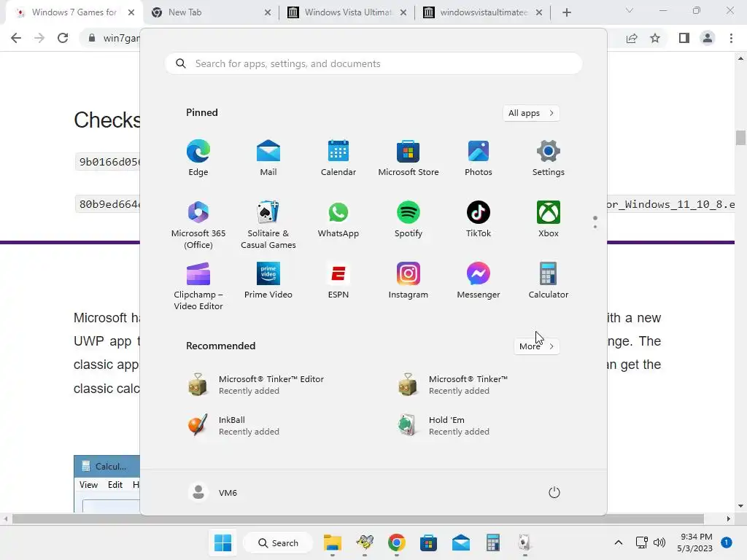Open Mail from the taskbar

coord(461,542)
